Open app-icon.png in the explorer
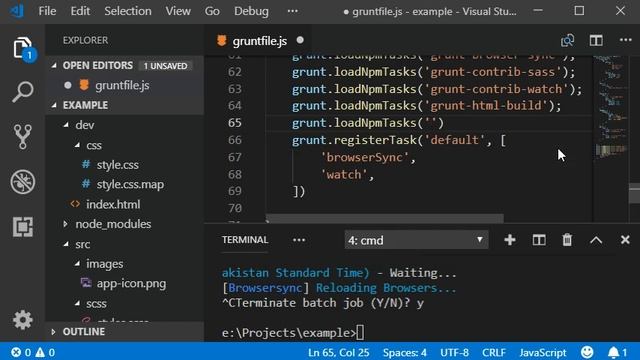 pyautogui.click(x=131, y=284)
